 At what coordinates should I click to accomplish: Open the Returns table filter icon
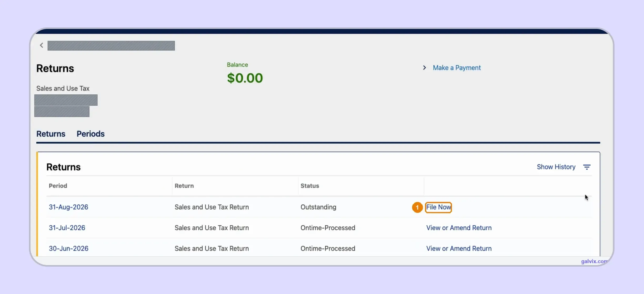[587, 167]
